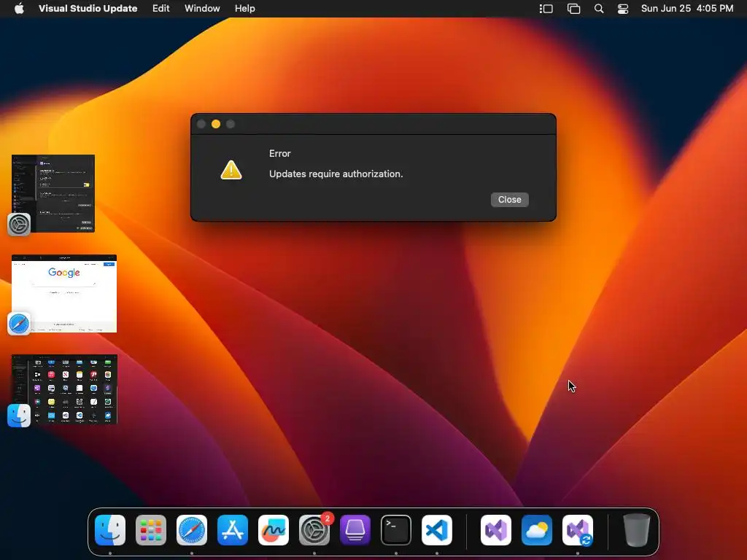
Task: Open Control Center in menu bar
Action: 623,9
